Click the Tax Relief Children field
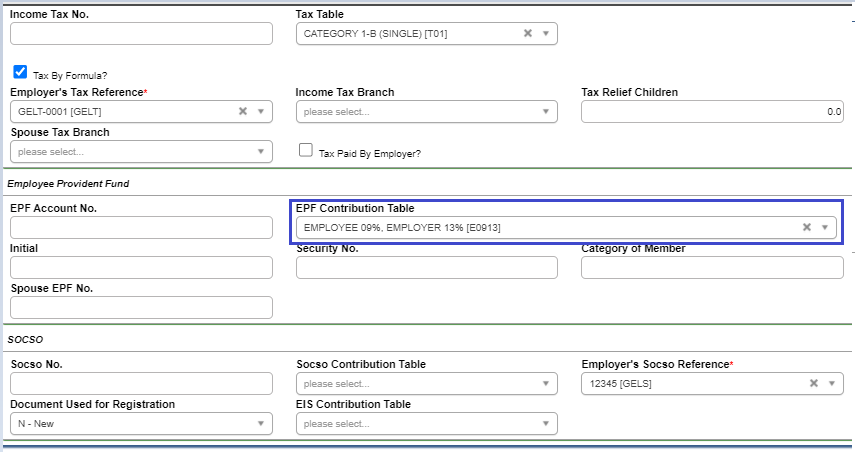Screen dimensions: 855x452 click(x=712, y=111)
